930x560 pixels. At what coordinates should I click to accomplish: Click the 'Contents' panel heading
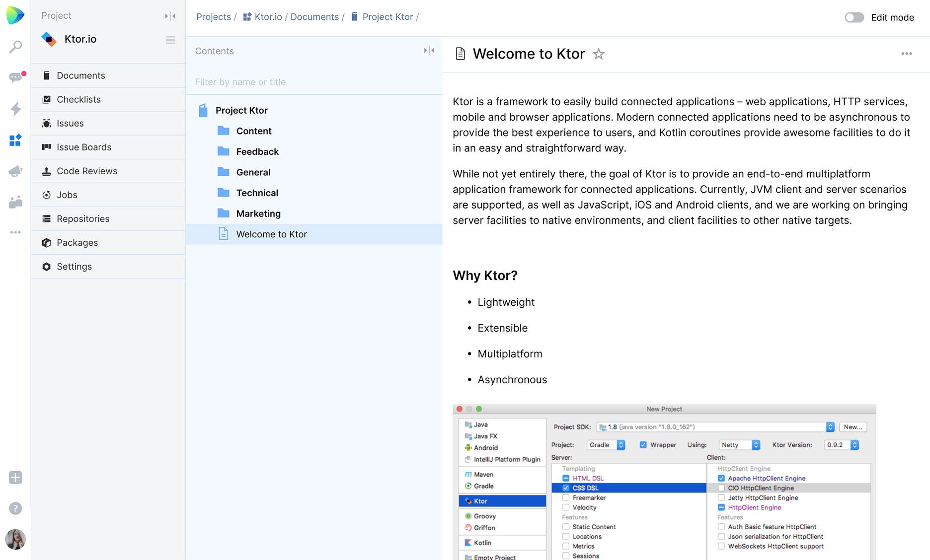214,51
